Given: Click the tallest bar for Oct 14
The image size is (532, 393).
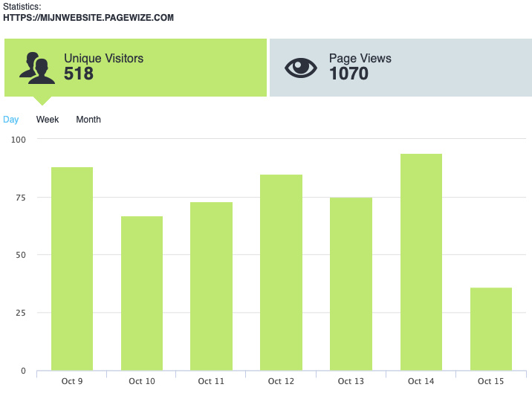Looking at the screenshot, I should 421,262.
